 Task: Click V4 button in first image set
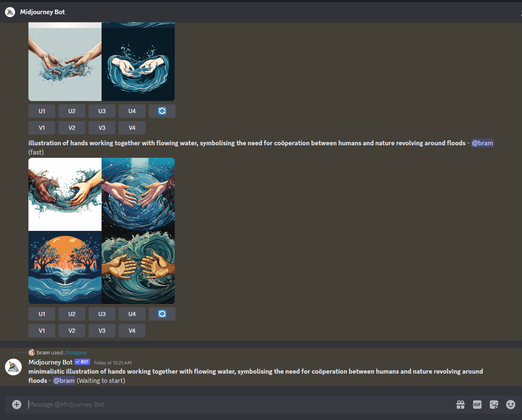[132, 128]
